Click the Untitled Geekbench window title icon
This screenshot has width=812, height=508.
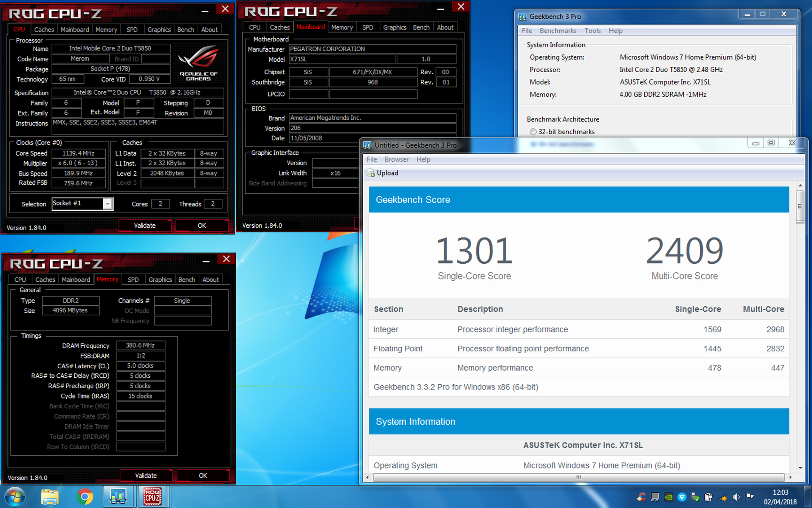click(367, 145)
